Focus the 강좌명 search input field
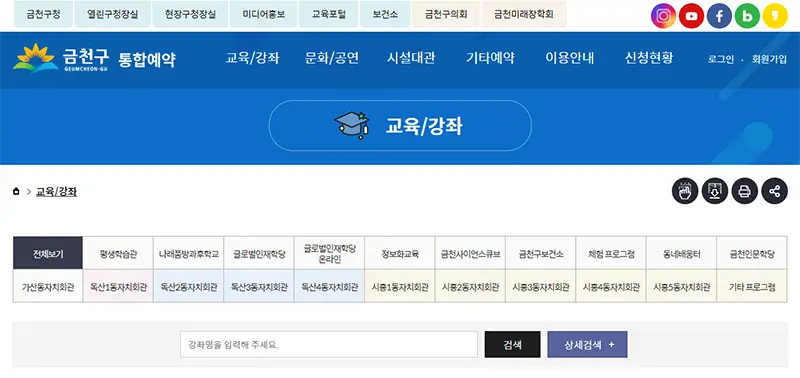The width and height of the screenshot is (800, 378). (x=329, y=344)
